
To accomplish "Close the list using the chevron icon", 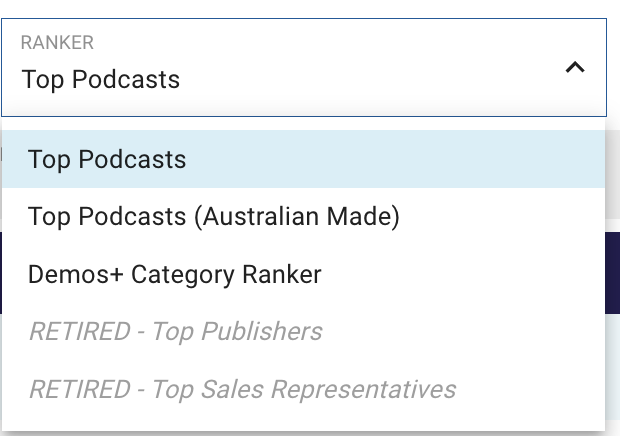I will pyautogui.click(x=574, y=68).
